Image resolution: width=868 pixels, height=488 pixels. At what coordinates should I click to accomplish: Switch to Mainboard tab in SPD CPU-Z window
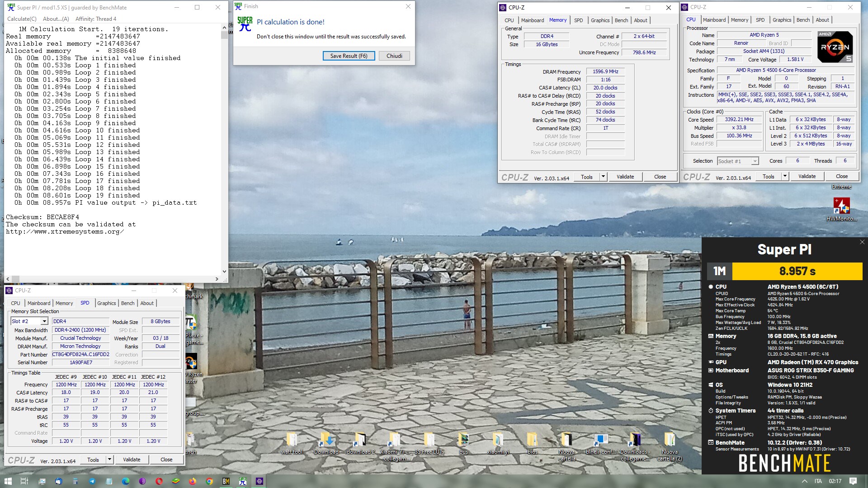tap(39, 303)
